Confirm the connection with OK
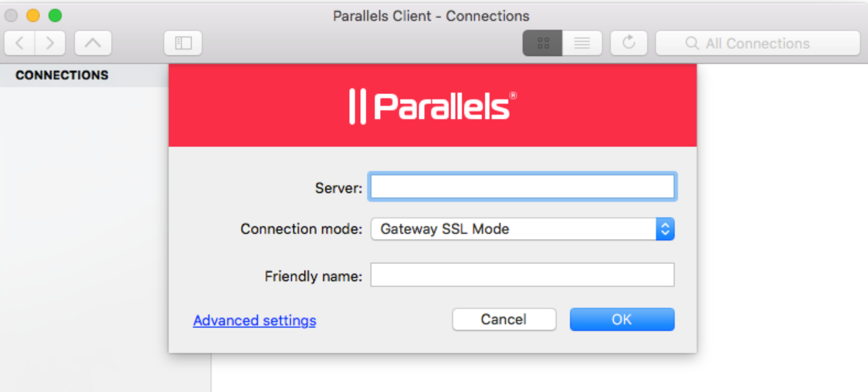 click(x=623, y=319)
